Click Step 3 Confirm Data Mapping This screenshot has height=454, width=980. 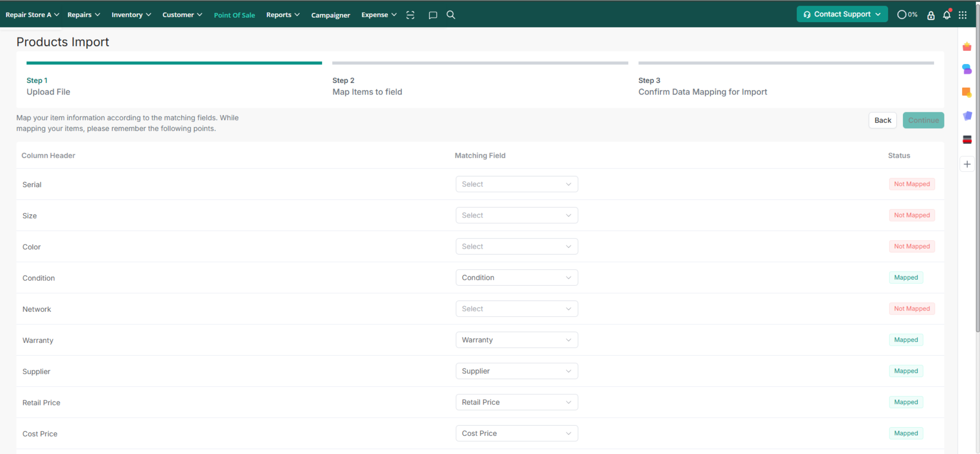click(703, 86)
